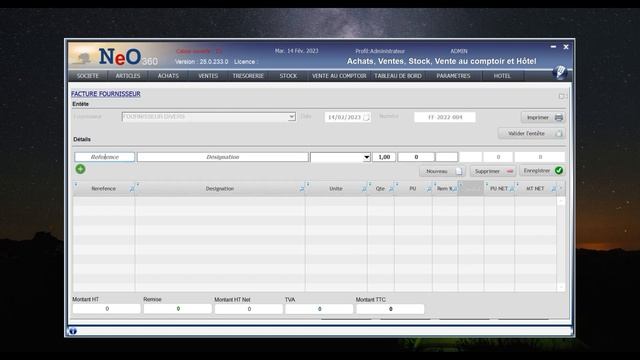Click the table scrollbar down arrow

click(561, 287)
